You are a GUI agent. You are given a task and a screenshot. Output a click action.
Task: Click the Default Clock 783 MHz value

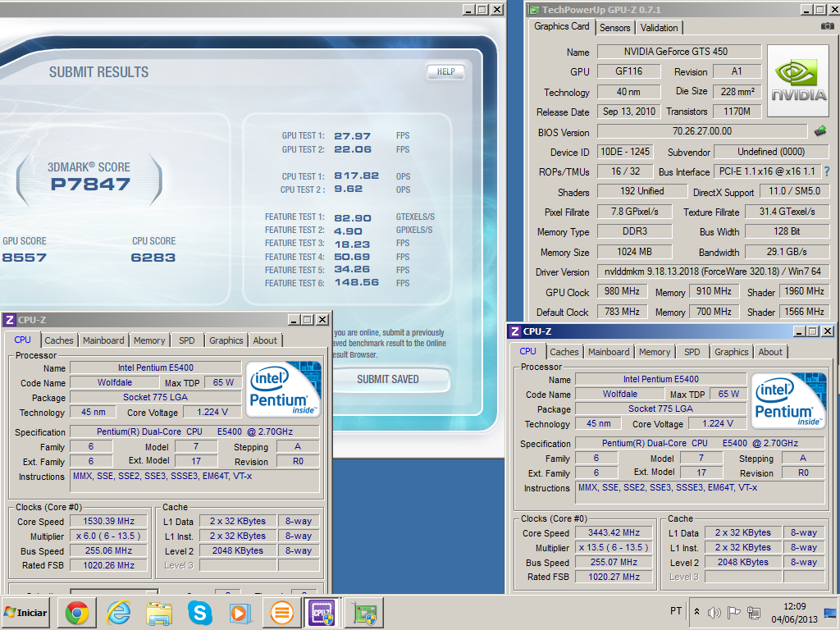(622, 311)
